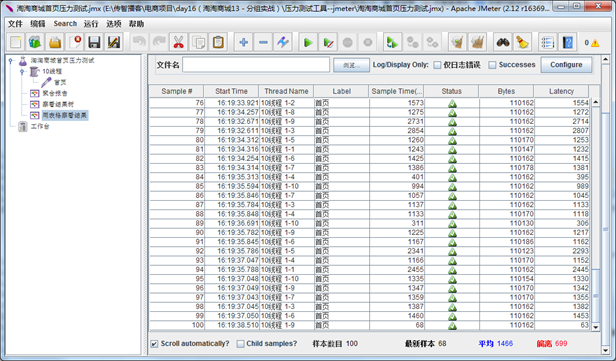The image size is (616, 361).
Task: Click the green Start test run icon
Action: pos(308,42)
